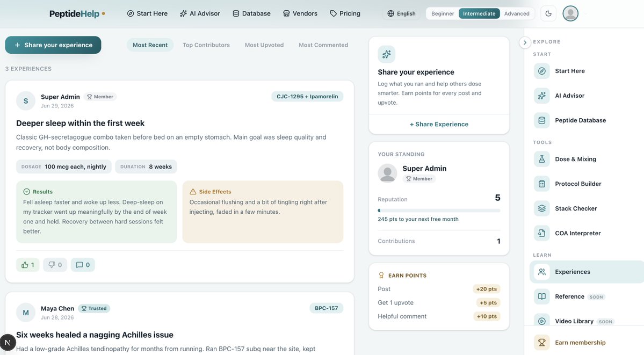
Task: Toggle dark mode moon icon
Action: tap(548, 13)
